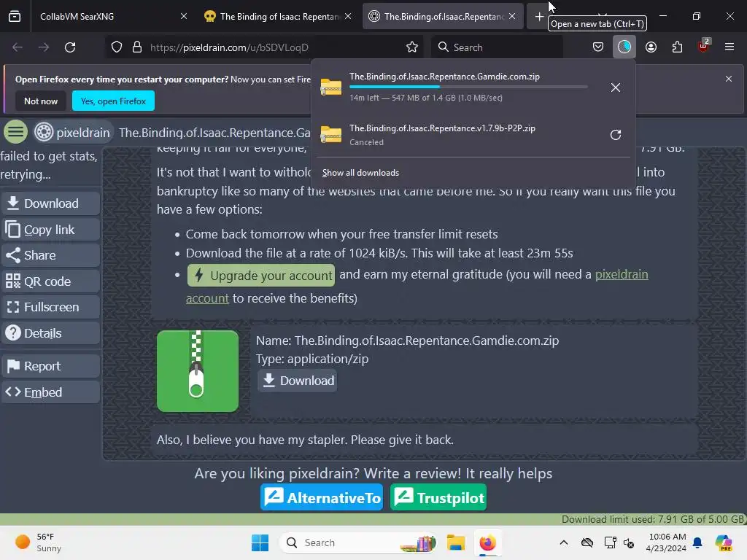Report this file via sidebar
747x560 pixels.
50,366
